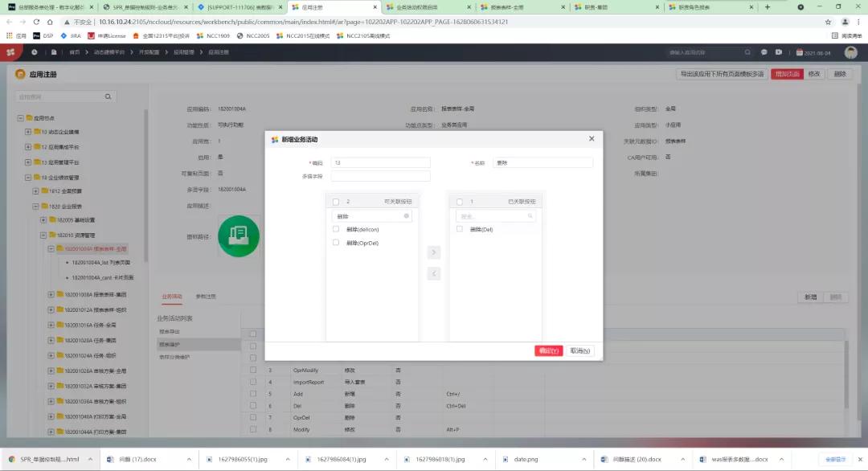Click the 取消(N) cancel button

point(579,350)
